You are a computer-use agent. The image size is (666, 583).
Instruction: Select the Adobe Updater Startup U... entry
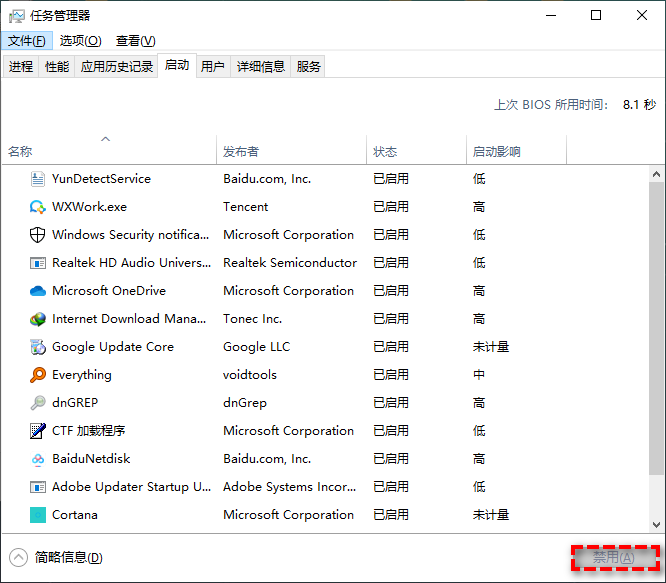[x=131, y=487]
